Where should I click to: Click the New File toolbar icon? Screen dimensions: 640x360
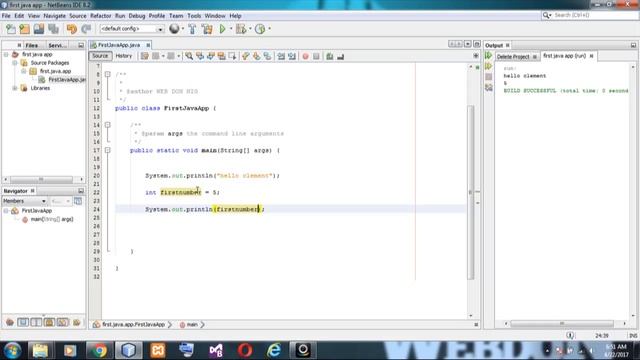(11, 29)
